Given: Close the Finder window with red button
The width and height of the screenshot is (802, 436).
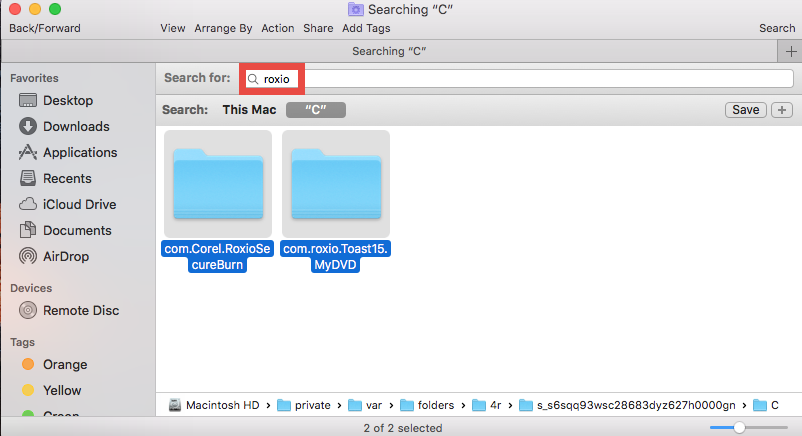Looking at the screenshot, I should click(x=15, y=9).
